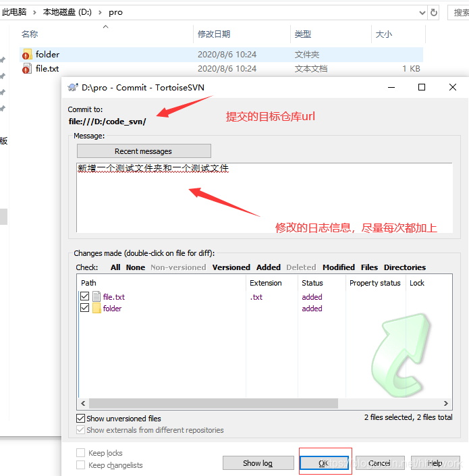The height and width of the screenshot is (476, 469).
Task: Close the Commit dialog window
Action: (x=453, y=87)
